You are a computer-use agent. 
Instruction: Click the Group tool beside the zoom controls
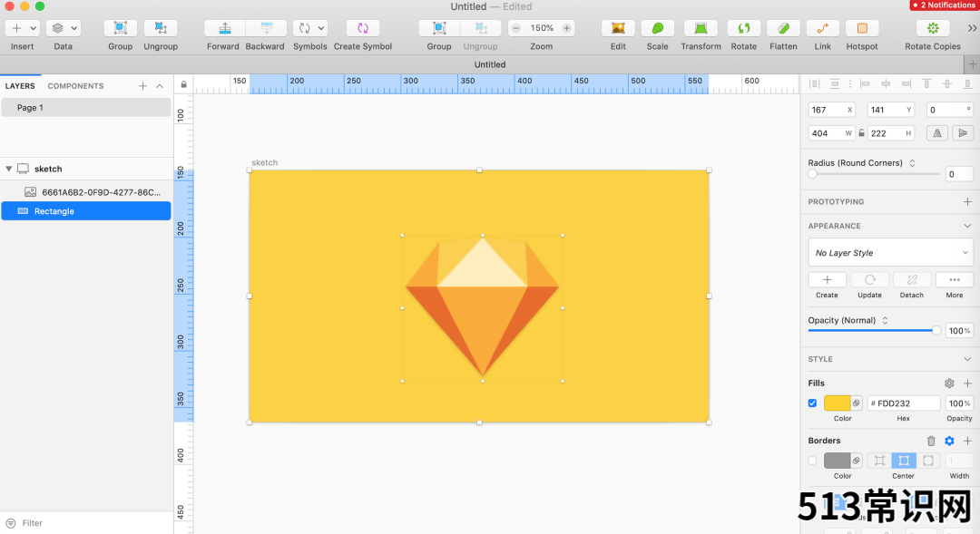click(439, 28)
